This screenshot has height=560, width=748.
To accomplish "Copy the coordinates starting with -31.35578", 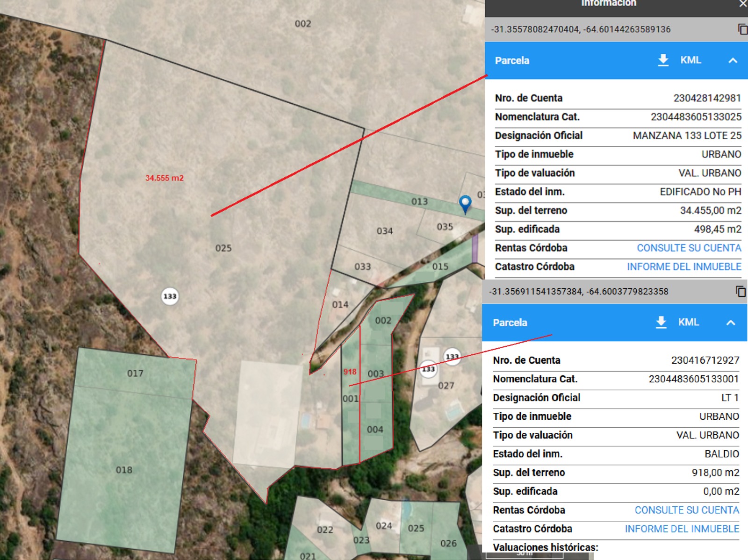I will [742, 29].
